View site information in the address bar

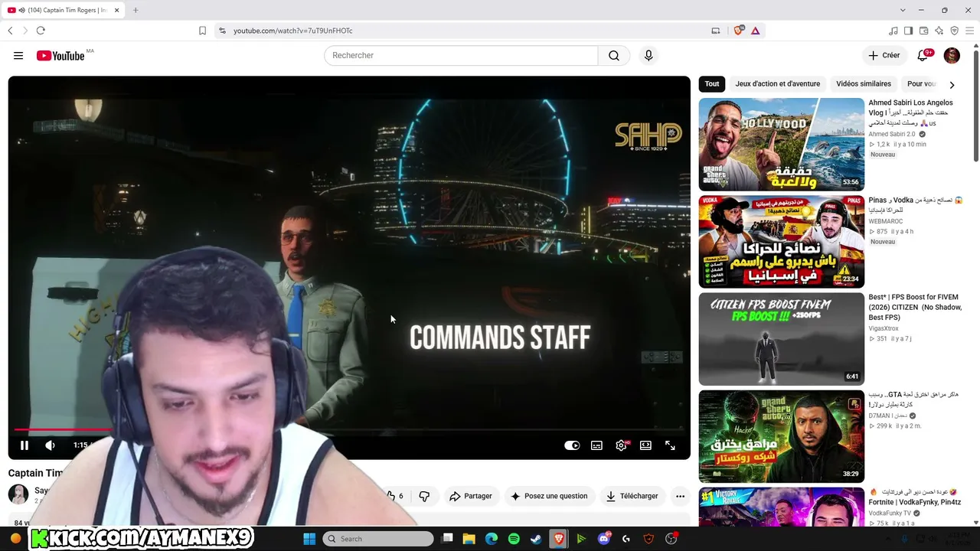click(222, 31)
